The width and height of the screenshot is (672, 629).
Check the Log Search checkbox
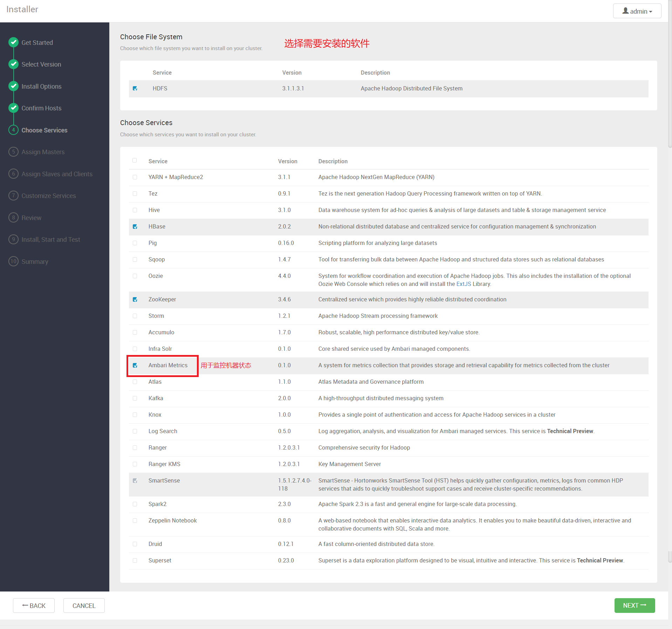pos(135,431)
